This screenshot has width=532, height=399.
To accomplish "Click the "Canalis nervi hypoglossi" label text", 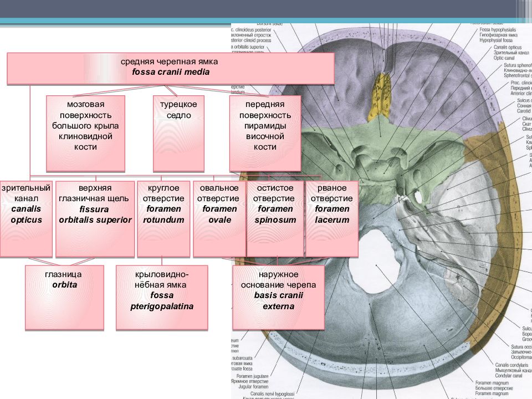I will click(273, 394).
